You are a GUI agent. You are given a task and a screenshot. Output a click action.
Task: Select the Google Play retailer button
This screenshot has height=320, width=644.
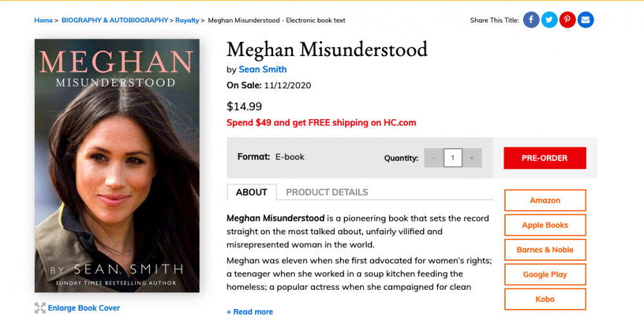(x=545, y=274)
